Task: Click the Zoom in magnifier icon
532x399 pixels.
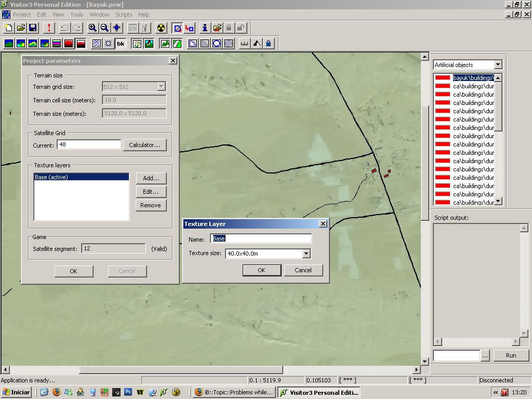Action: 92,28
